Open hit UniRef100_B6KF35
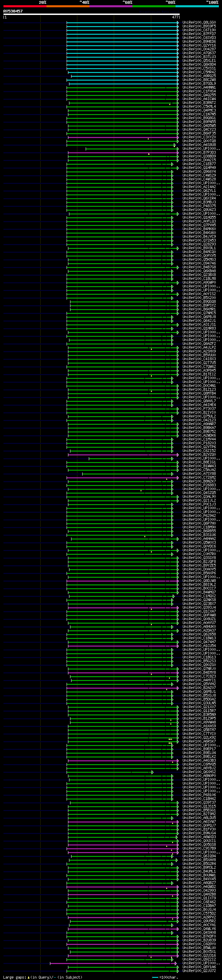222x980 pixels. coord(199,133)
